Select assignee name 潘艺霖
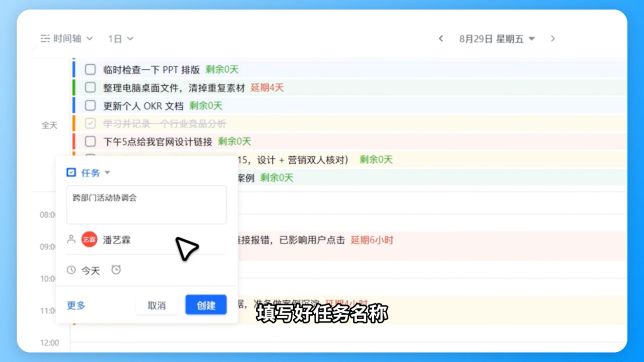Image resolution: width=644 pixels, height=362 pixels. tap(117, 240)
